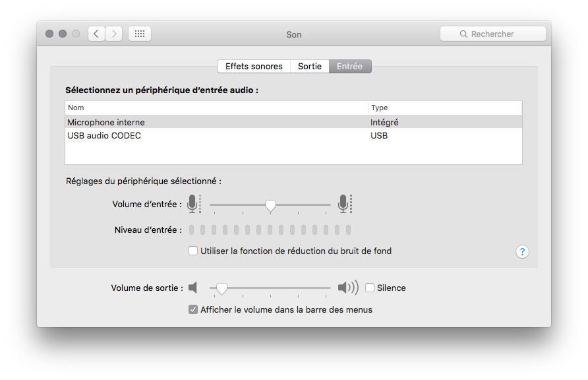Click the USB type cell

(379, 135)
